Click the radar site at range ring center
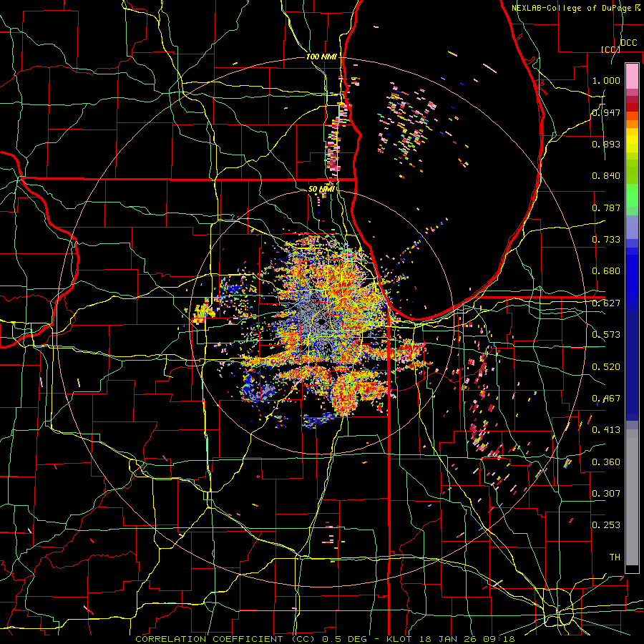The height and width of the screenshot is (644, 644). (321, 321)
